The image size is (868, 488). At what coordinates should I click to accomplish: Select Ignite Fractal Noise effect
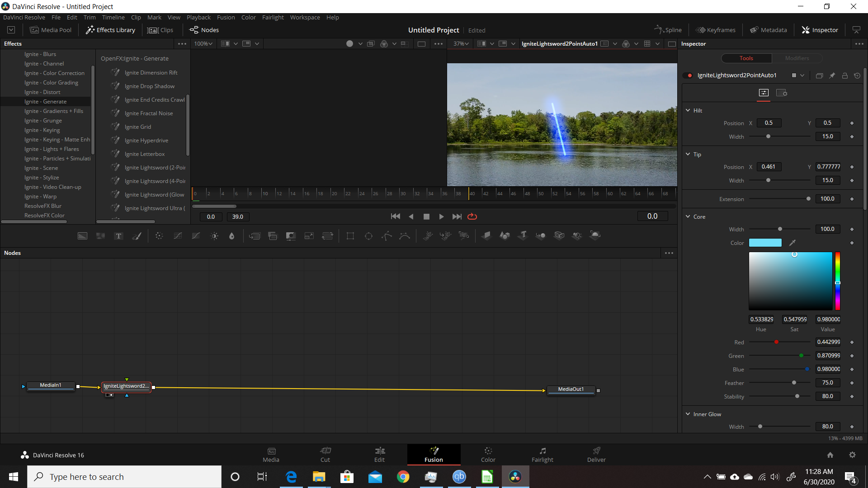tap(148, 113)
